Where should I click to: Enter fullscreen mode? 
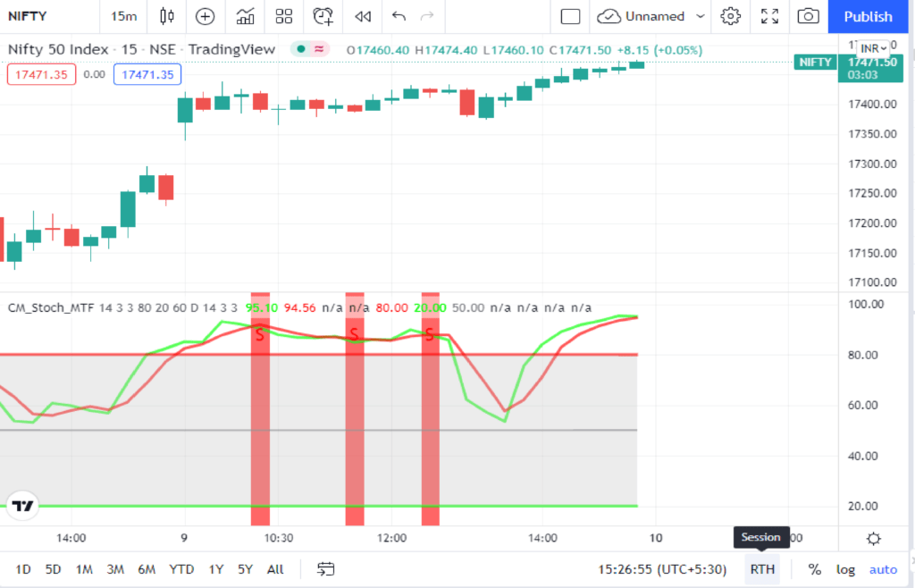pos(769,16)
